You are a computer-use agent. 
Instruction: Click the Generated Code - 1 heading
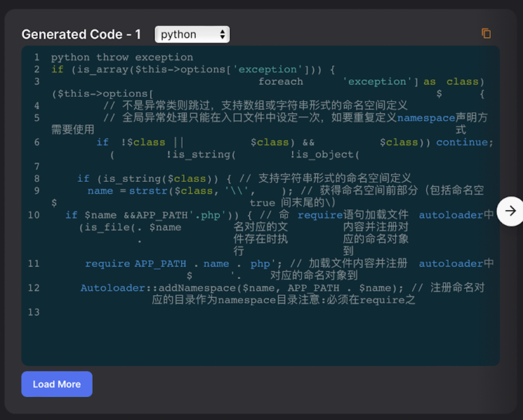tap(81, 34)
